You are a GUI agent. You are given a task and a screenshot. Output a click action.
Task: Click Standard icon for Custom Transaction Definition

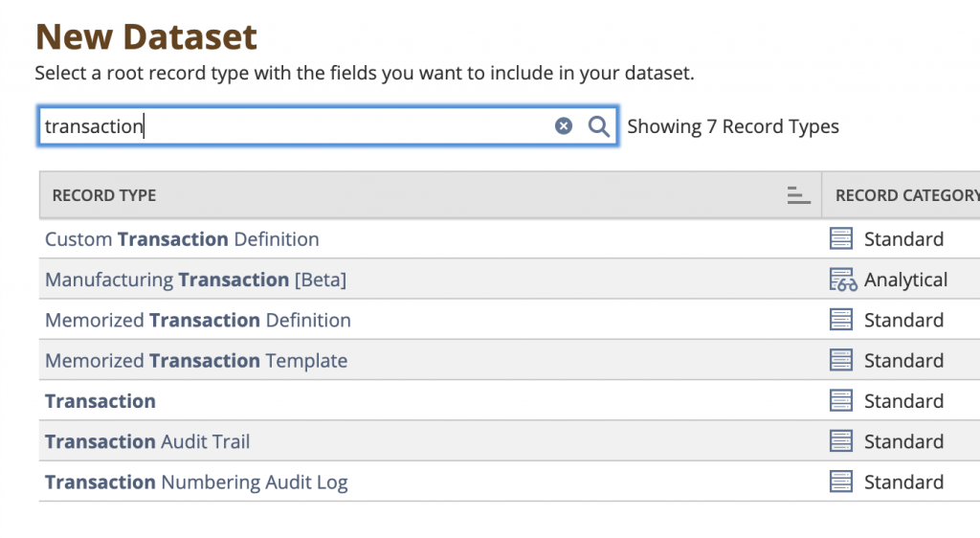(x=841, y=239)
